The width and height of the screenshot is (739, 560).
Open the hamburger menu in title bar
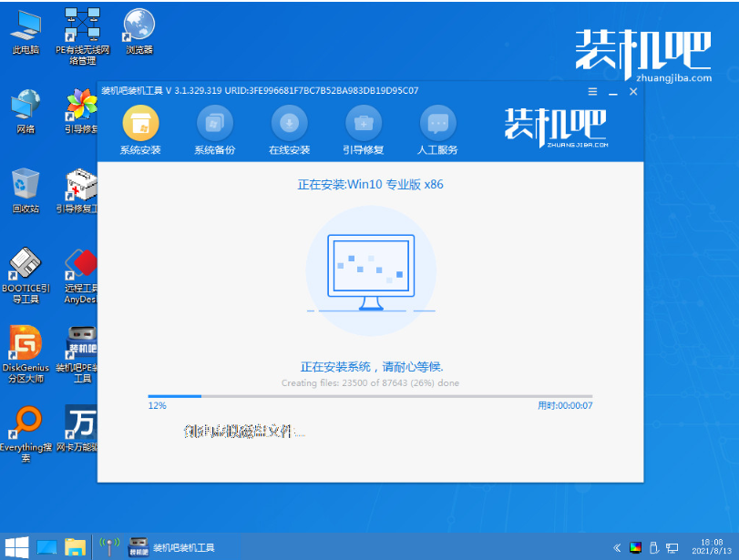coord(593,91)
